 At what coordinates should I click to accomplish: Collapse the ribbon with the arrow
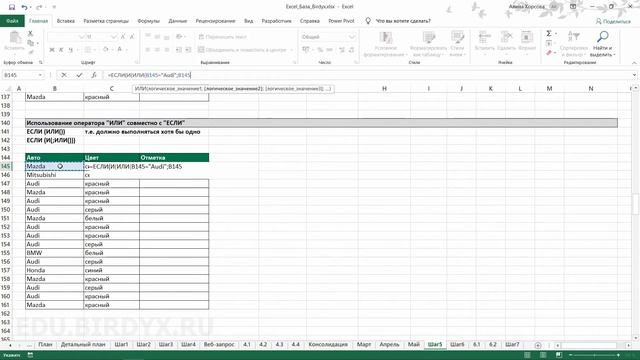(x=634, y=63)
